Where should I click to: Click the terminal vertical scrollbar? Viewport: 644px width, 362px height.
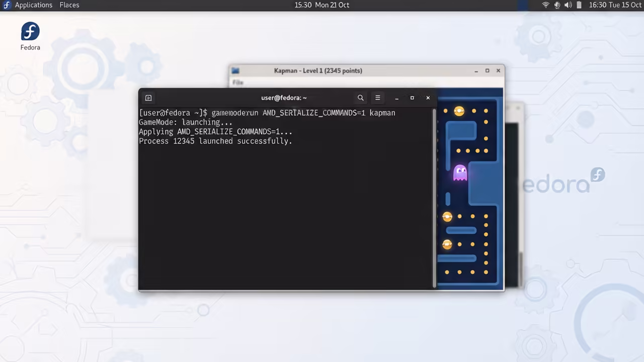tap(434, 198)
